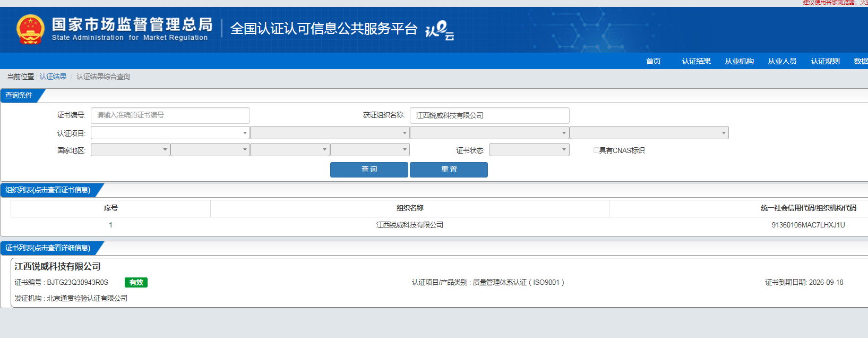Viewport: 868px width, 338px height.
Task: Click the 认证结果综合查询 breadcrumb
Action: coord(104,77)
